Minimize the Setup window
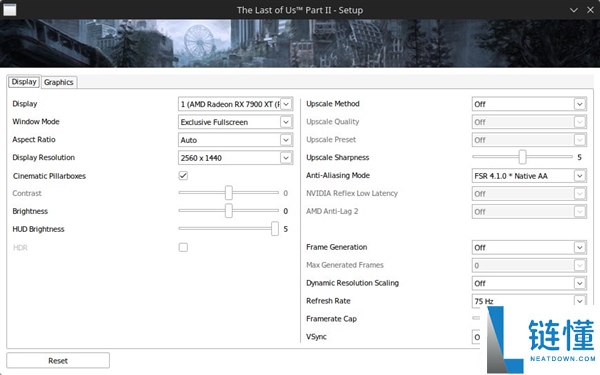 [x=574, y=10]
